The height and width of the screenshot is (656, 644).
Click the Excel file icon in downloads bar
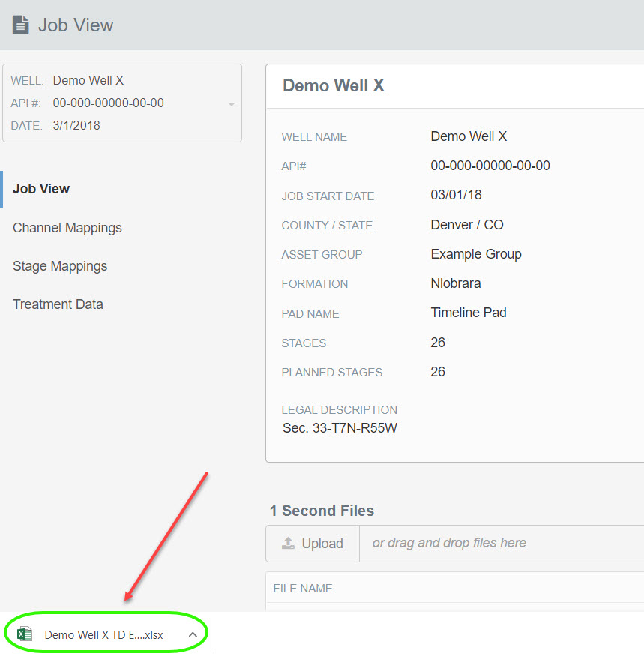click(25, 634)
